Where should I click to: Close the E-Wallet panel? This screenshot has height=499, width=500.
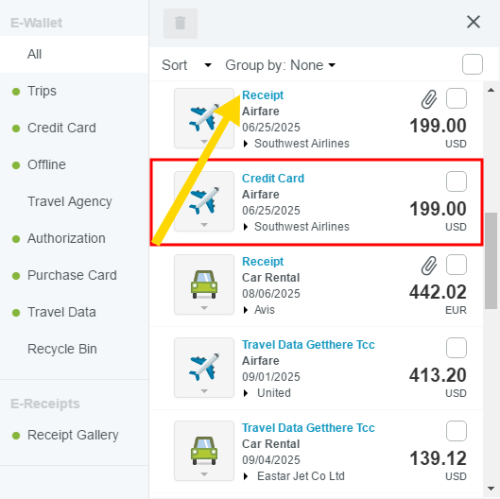click(473, 22)
